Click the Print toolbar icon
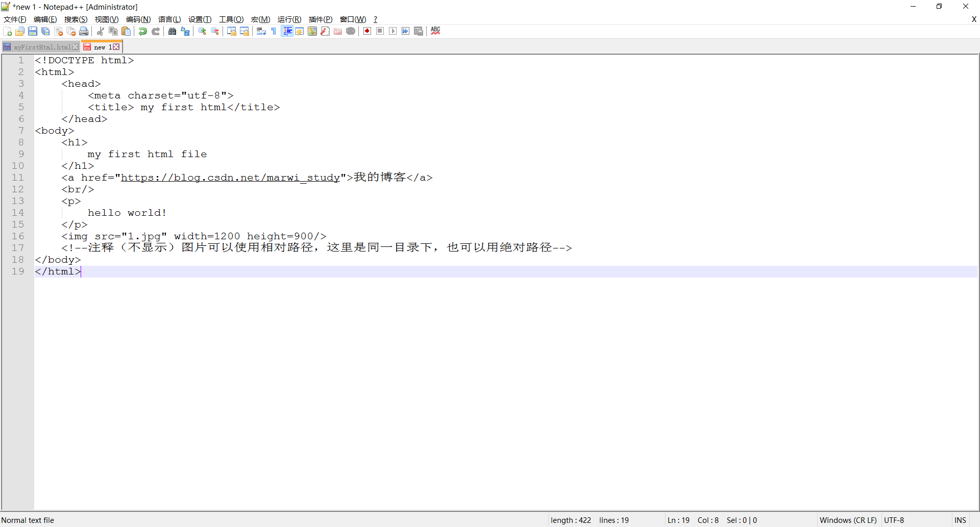This screenshot has height=527, width=980. point(84,31)
